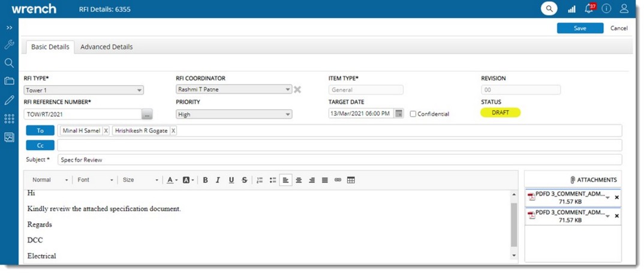Expand the RFI Type dropdown
Screen dimensions: 644x273
[x=139, y=91]
